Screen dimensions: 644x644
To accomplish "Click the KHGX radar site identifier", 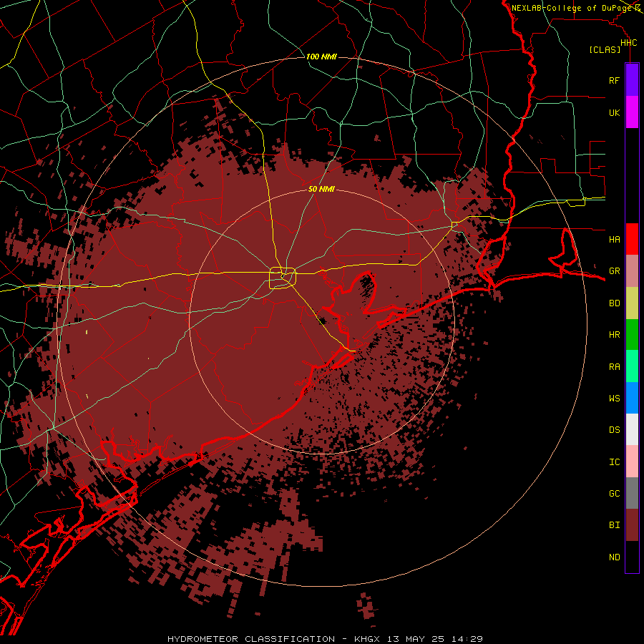I will click(x=367, y=639).
